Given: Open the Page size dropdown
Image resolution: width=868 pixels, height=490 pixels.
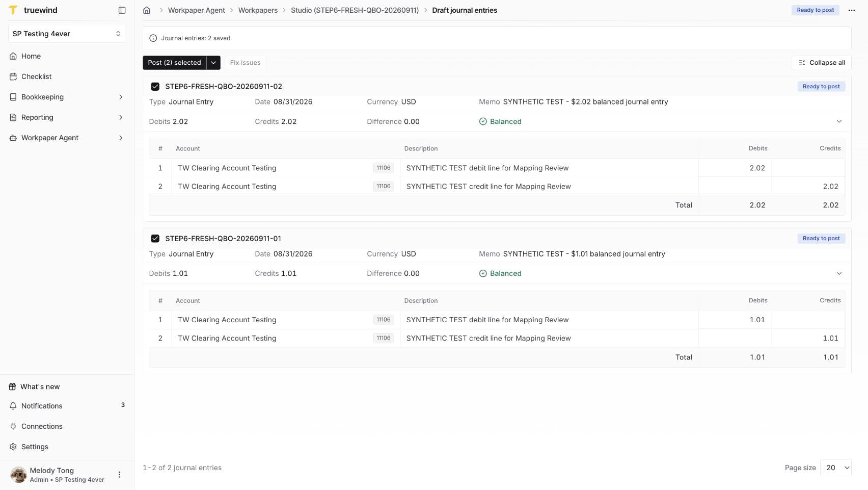Looking at the screenshot, I should [x=836, y=468].
